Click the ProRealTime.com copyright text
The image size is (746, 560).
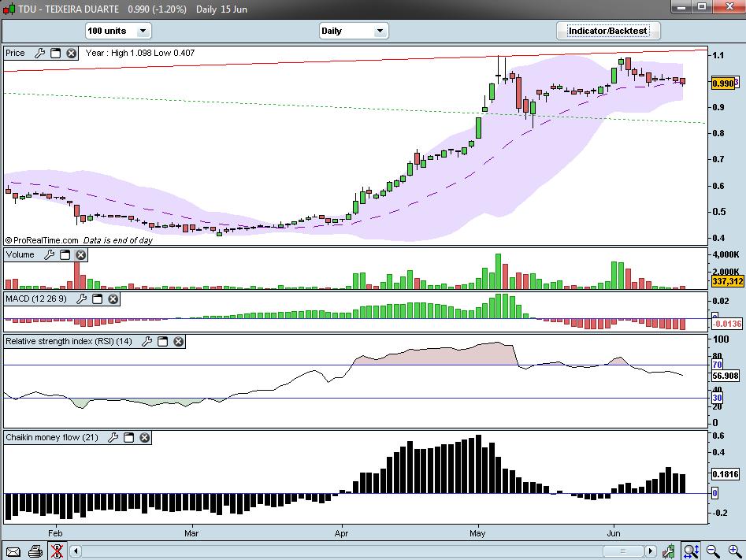(x=42, y=240)
